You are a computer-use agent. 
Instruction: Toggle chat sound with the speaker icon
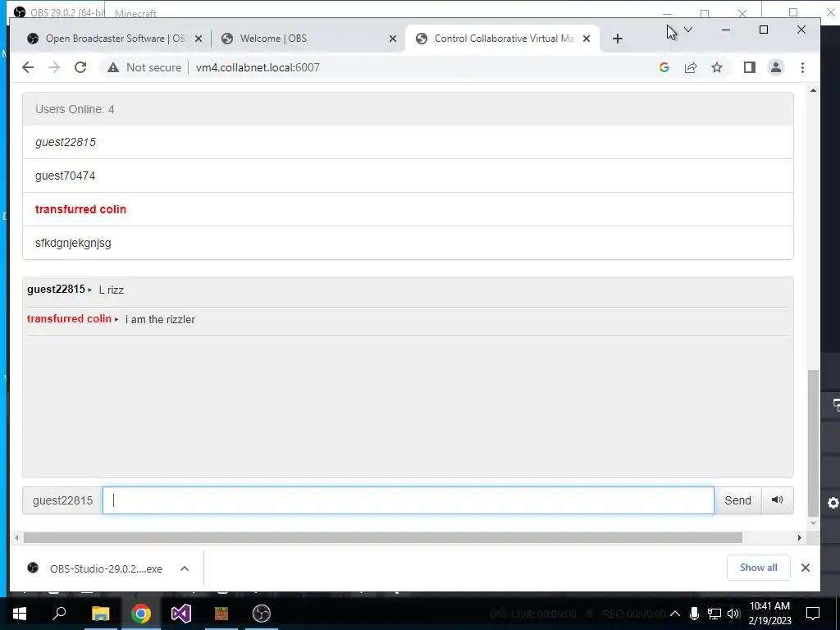click(x=777, y=500)
